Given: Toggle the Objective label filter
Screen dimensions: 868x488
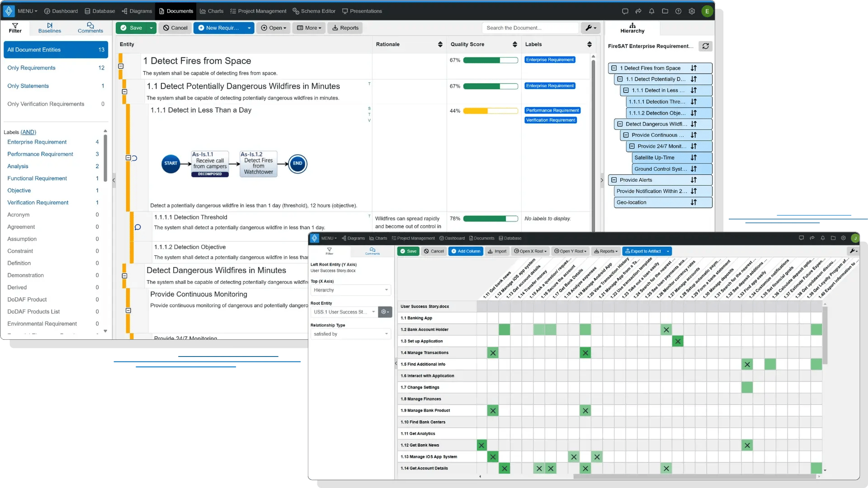Looking at the screenshot, I should point(19,191).
